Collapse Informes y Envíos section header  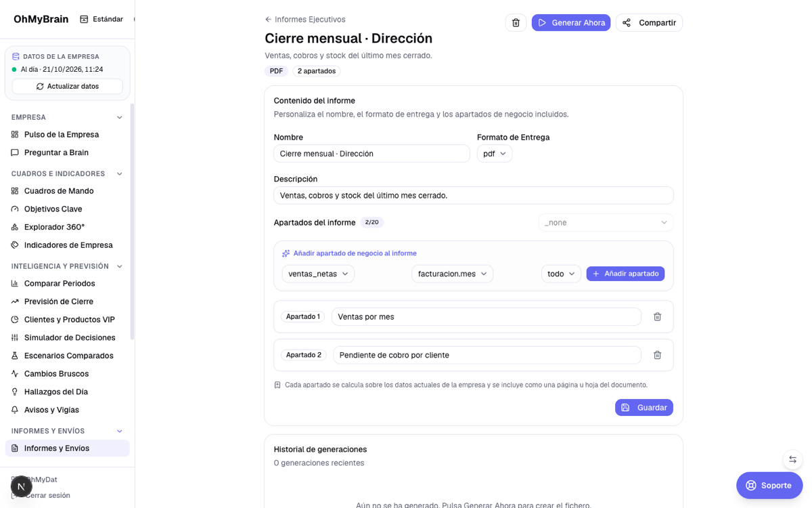(68, 431)
